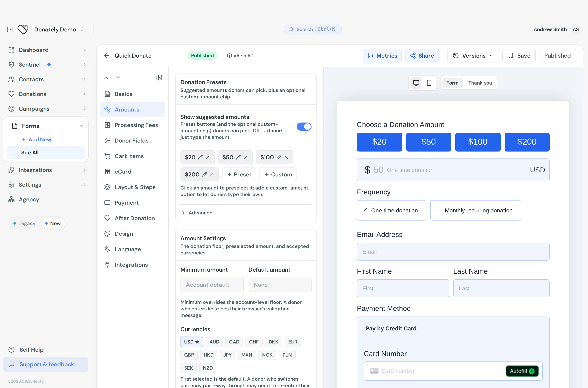Image resolution: width=588 pixels, height=388 pixels.
Task: Switch preview to desktop view
Action: (416, 83)
